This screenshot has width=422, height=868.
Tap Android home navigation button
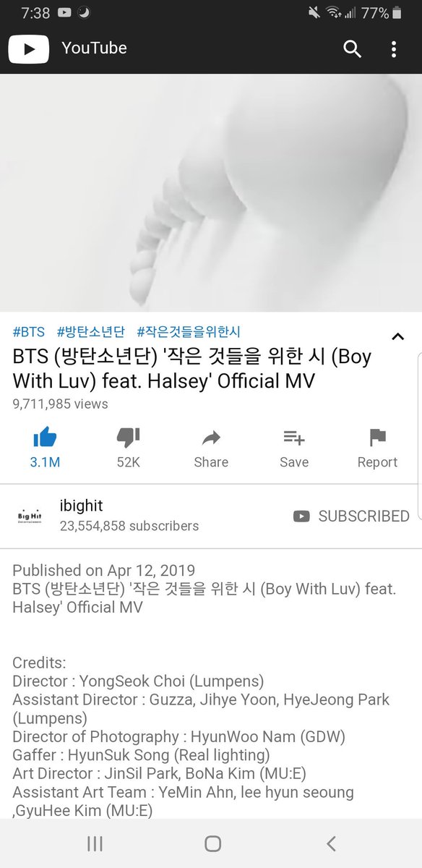click(212, 843)
